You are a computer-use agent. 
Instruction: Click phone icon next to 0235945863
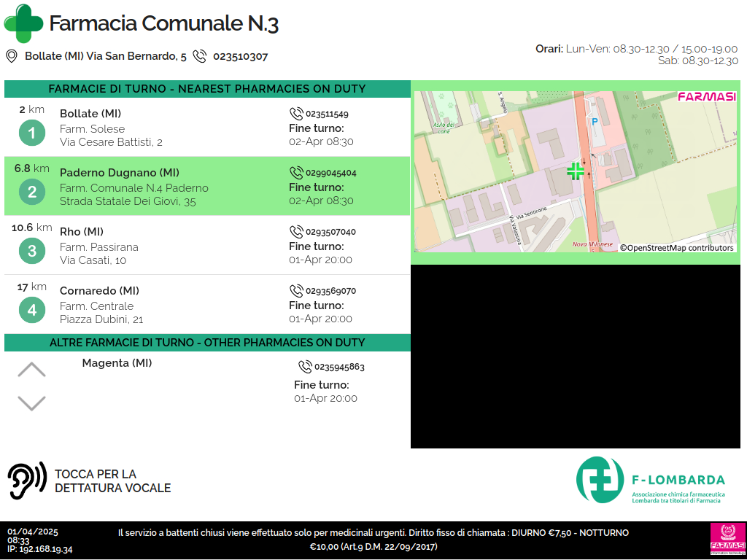click(305, 367)
